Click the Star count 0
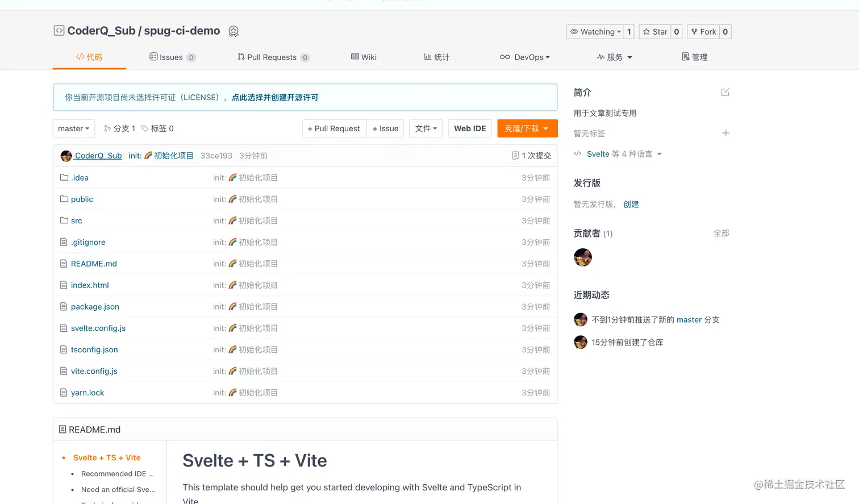 677,32
